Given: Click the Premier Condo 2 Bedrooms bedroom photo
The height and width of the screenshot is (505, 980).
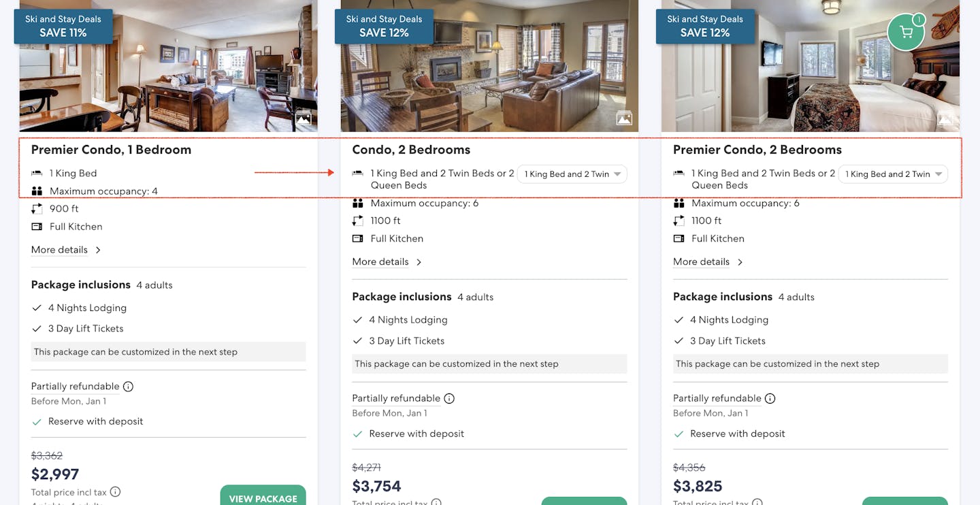Looking at the screenshot, I should click(x=810, y=82).
